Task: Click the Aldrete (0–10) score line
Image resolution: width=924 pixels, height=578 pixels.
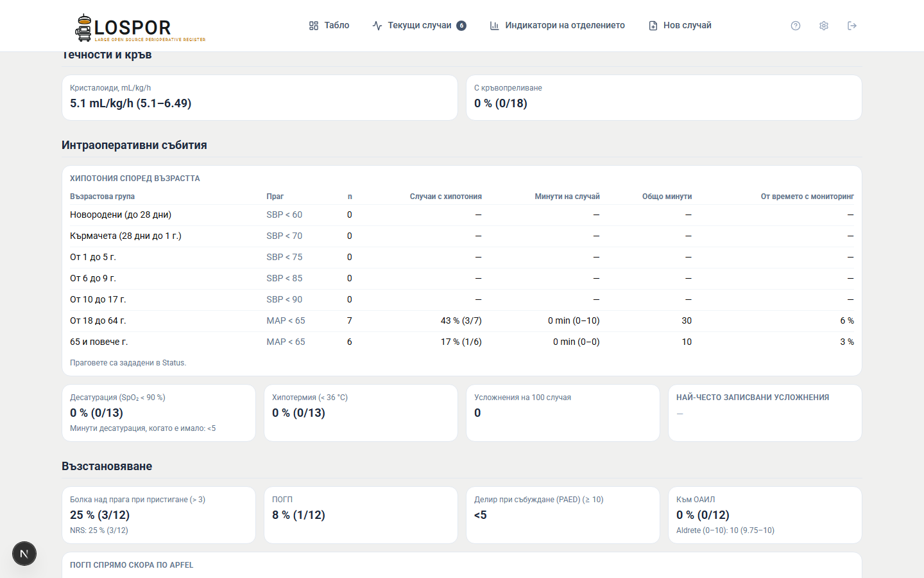Action: (x=725, y=530)
